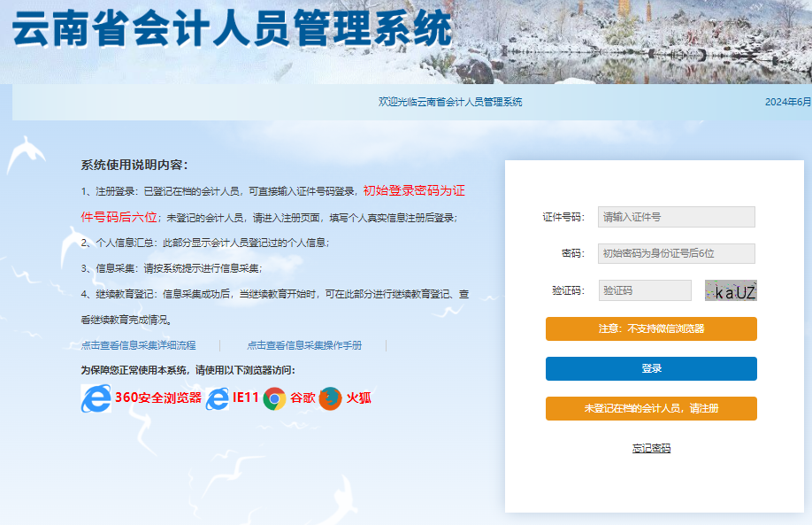Open the 忘记密码 link

pyautogui.click(x=651, y=448)
